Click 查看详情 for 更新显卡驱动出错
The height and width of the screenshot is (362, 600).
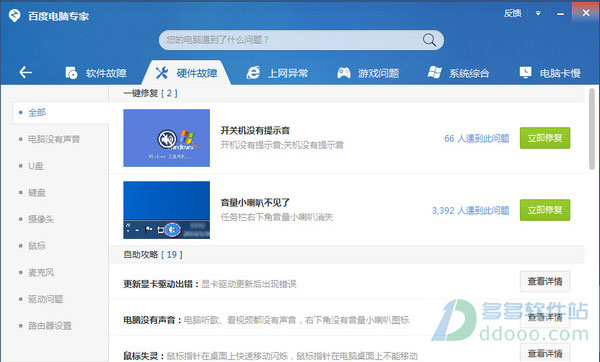point(545,281)
